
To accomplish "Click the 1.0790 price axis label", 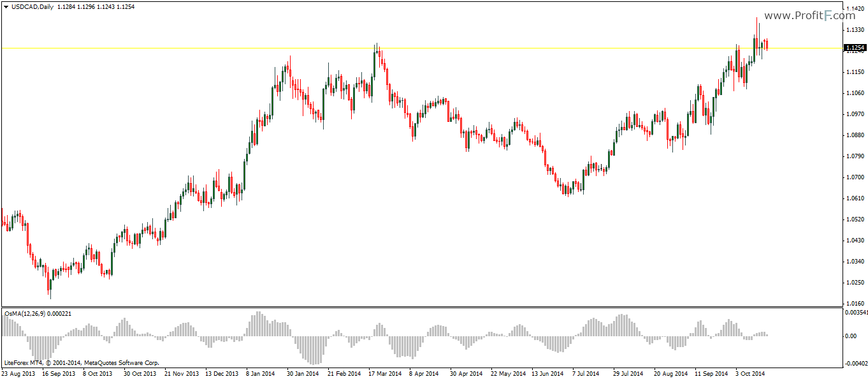I will pos(855,156).
